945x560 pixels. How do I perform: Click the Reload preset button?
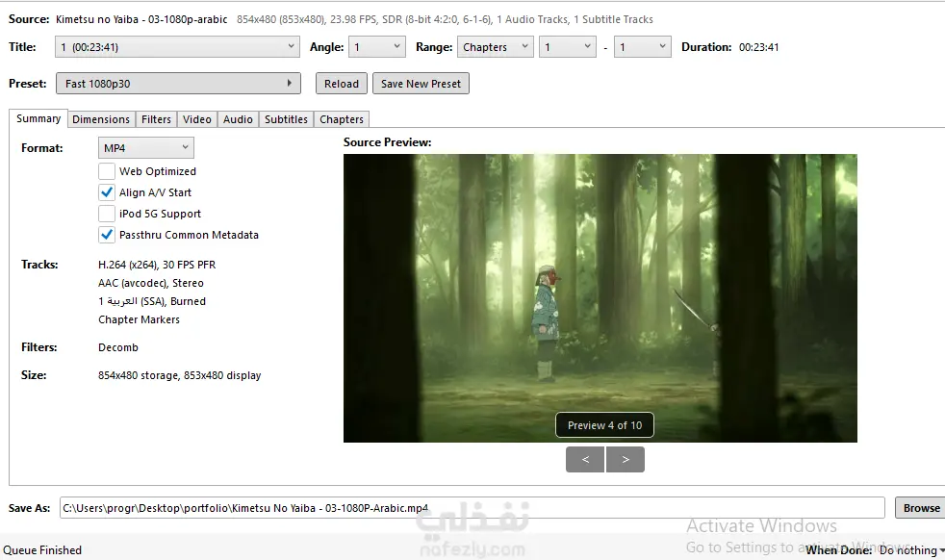[x=341, y=84]
